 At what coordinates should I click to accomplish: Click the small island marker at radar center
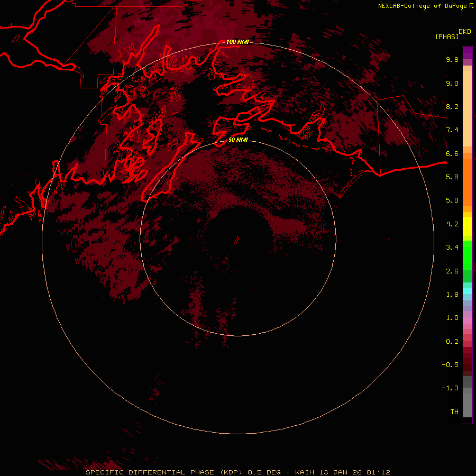[x=236, y=241]
